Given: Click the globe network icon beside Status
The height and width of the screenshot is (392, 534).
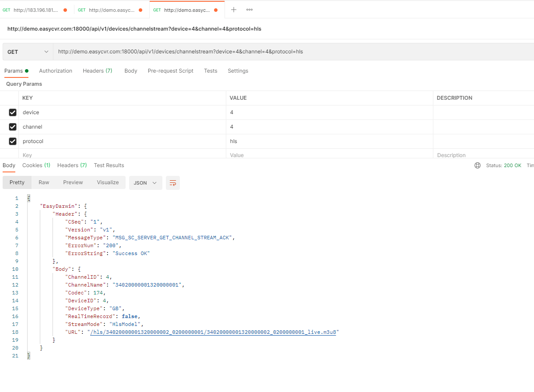Looking at the screenshot, I should tap(478, 165).
